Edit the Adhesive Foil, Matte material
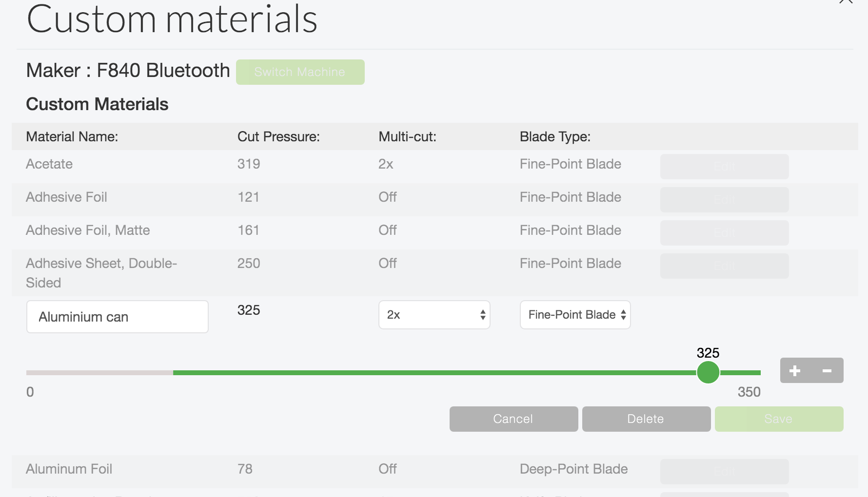The height and width of the screenshot is (497, 868). [x=724, y=233]
